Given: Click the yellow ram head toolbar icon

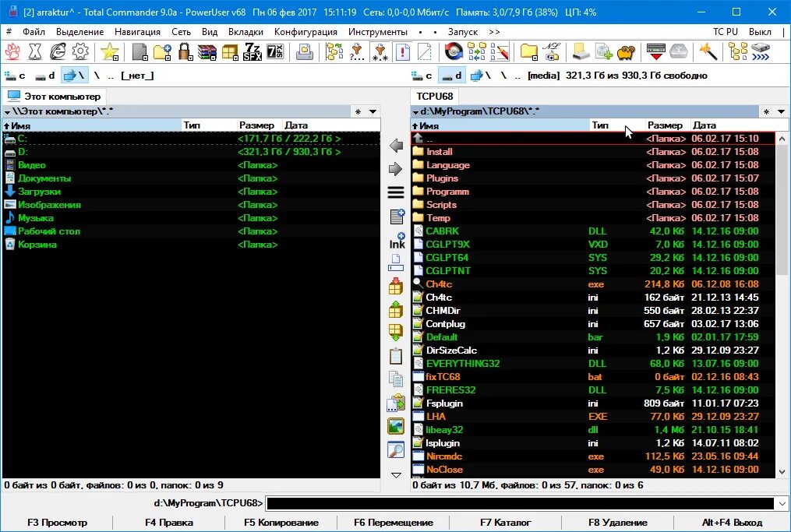Looking at the screenshot, I should (626, 51).
